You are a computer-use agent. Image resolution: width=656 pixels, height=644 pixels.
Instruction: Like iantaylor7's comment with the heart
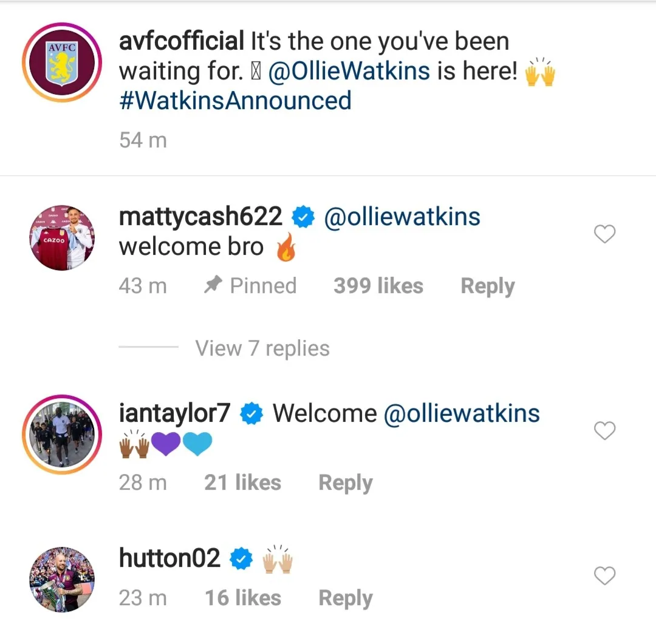point(604,431)
